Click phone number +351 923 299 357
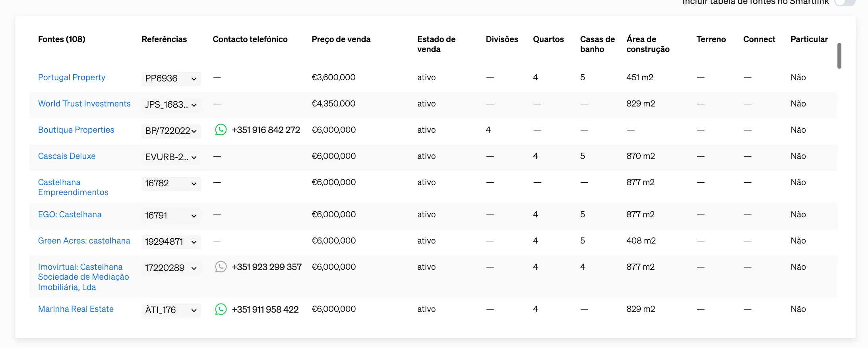This screenshot has height=348, width=868. pos(267,267)
